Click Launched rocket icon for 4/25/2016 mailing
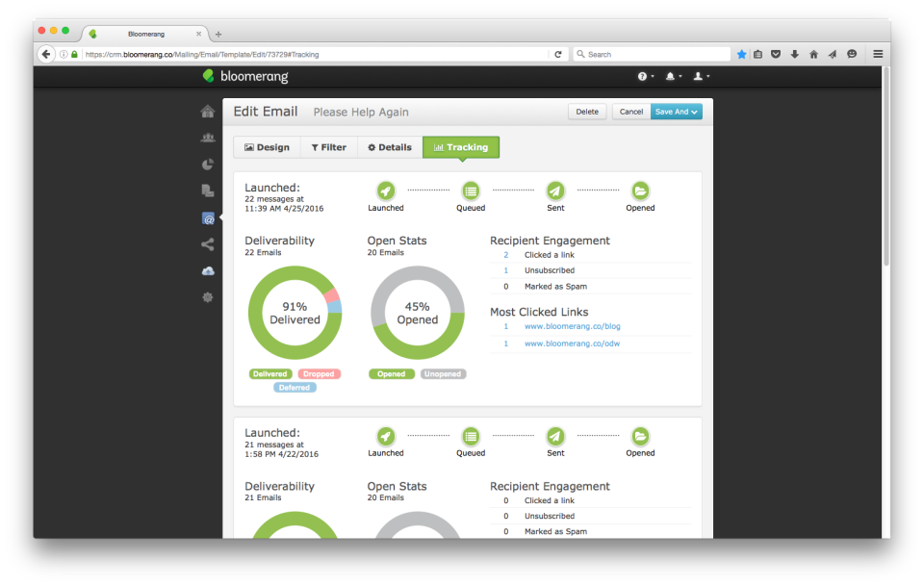Screen dimensions: 924x586 (385, 191)
